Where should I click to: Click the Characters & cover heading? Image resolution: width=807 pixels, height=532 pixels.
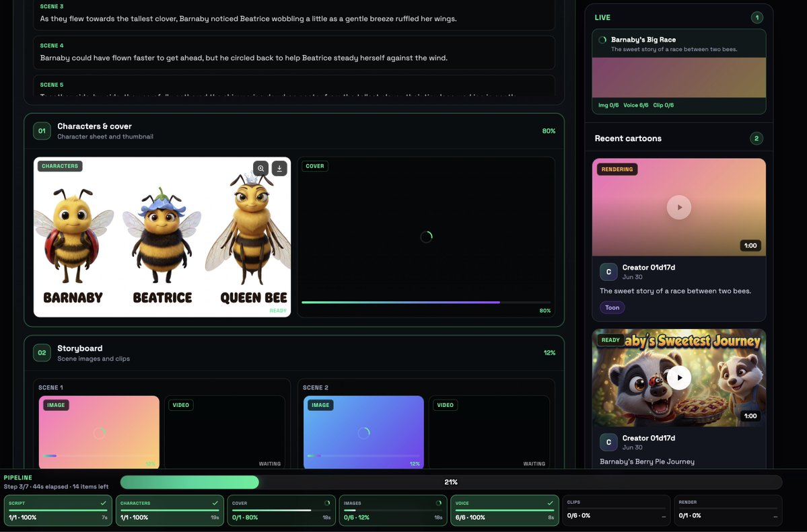click(94, 126)
